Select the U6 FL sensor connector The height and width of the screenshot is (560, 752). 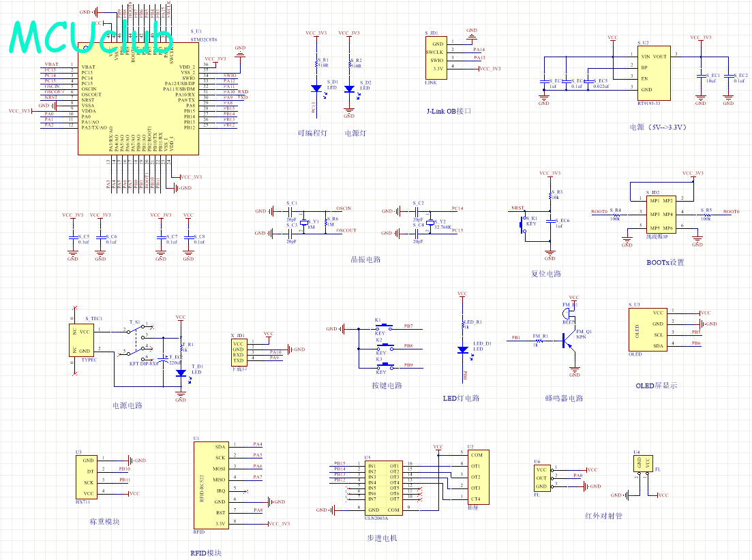coord(542,478)
